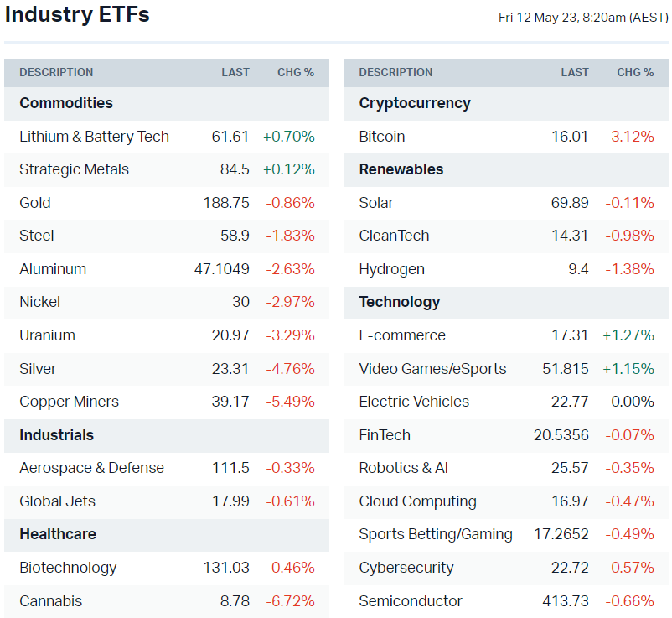Image resolution: width=672 pixels, height=618 pixels.
Task: Select the Gold ETF row
Action: point(35,203)
